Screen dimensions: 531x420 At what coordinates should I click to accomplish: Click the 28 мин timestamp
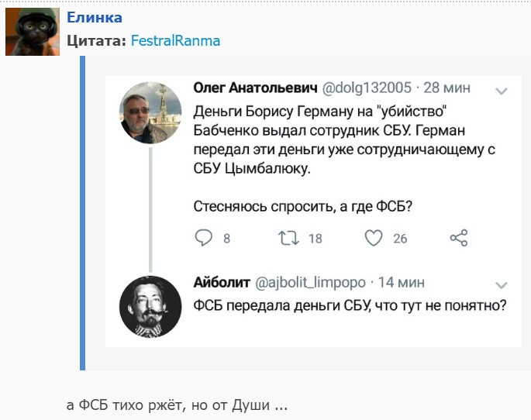click(447, 88)
